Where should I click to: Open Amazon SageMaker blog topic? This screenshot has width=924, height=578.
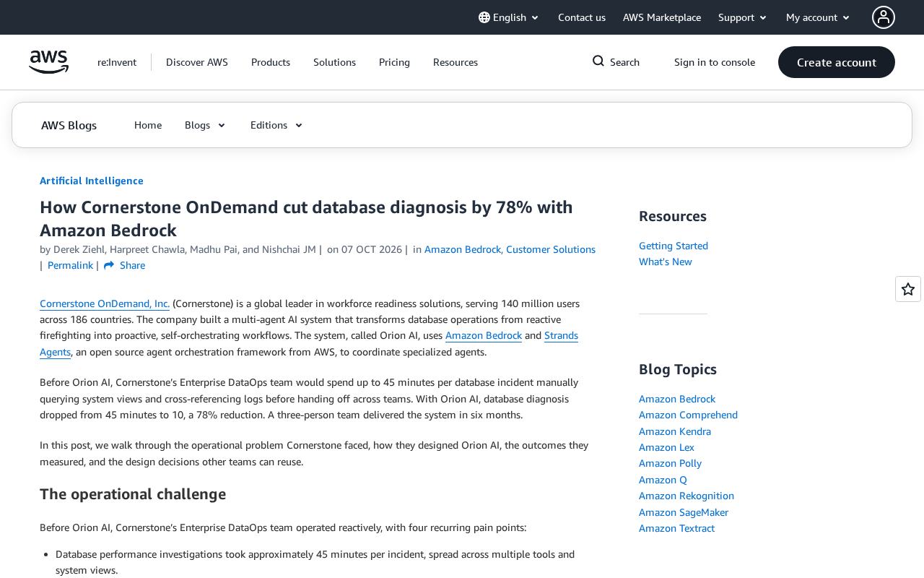684,512
